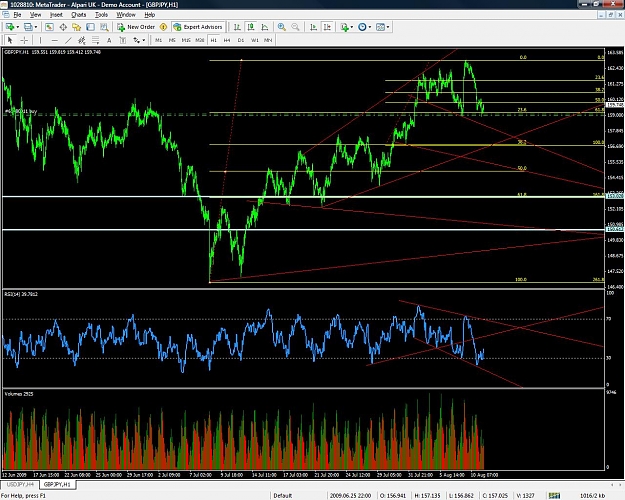Switch chart to Bar Chart mode
The width and height of the screenshot is (625, 500).
pos(237,27)
